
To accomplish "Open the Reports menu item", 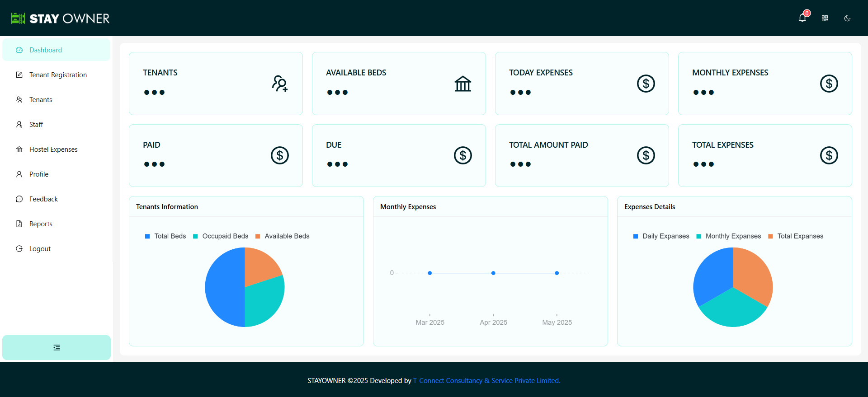I will pos(41,224).
